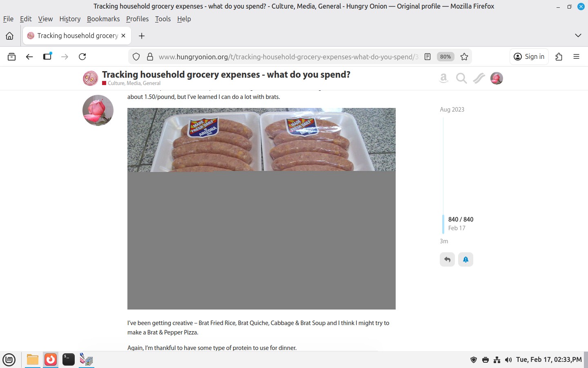Expand the list all tabs chevron

(x=578, y=36)
